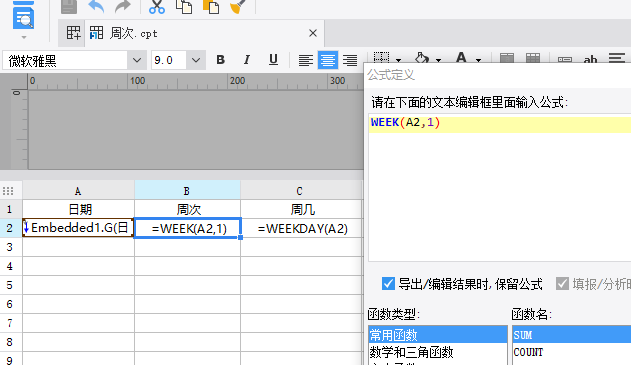Open the 9.0 font size dropdown
The width and height of the screenshot is (631, 365).
[x=196, y=60]
